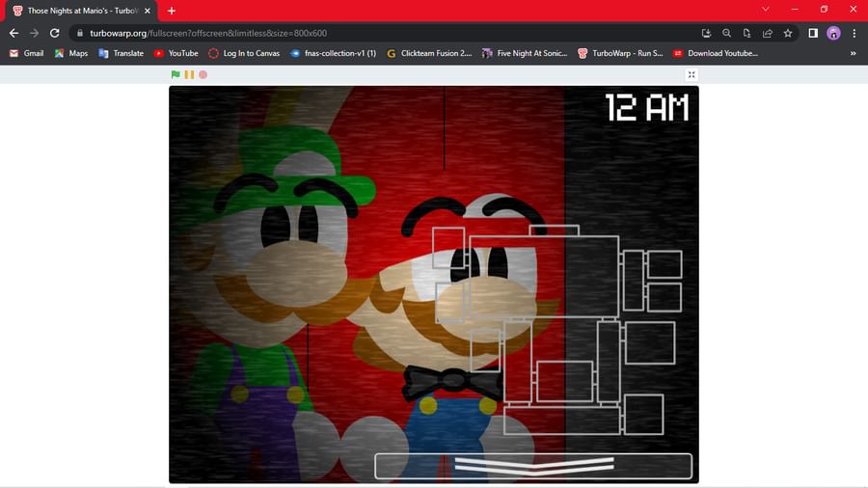Toggle Chrome side panel

click(813, 33)
